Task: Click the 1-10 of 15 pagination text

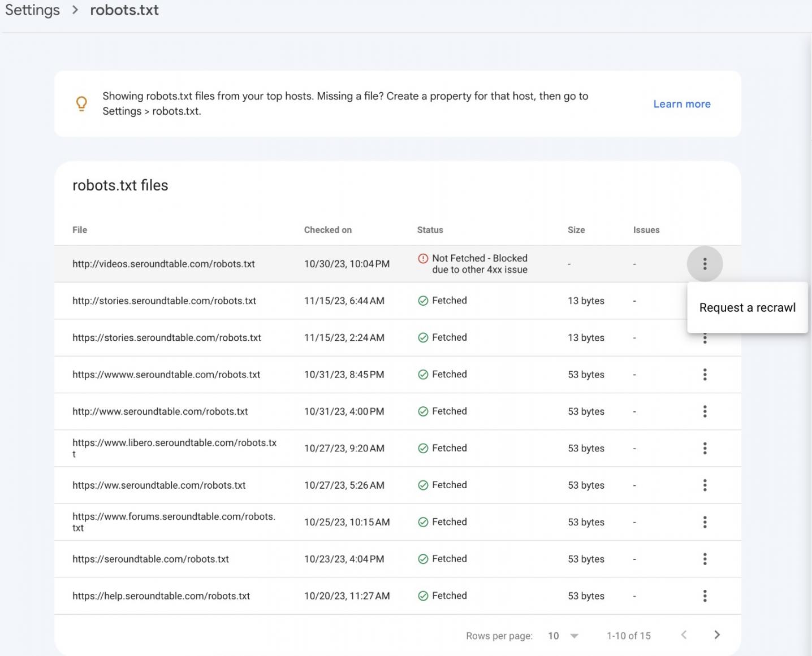Action: click(628, 636)
